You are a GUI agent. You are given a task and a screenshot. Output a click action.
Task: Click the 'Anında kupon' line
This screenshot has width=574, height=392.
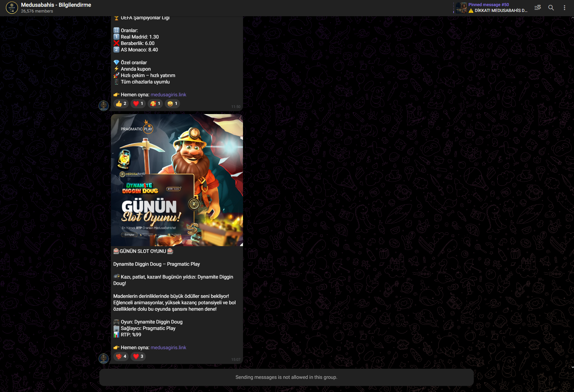132,69
